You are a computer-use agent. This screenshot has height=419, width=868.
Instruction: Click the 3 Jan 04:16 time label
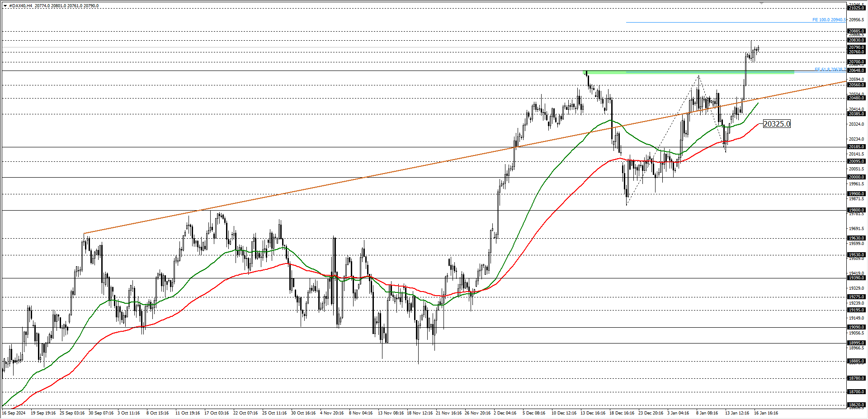pyautogui.click(x=678, y=413)
